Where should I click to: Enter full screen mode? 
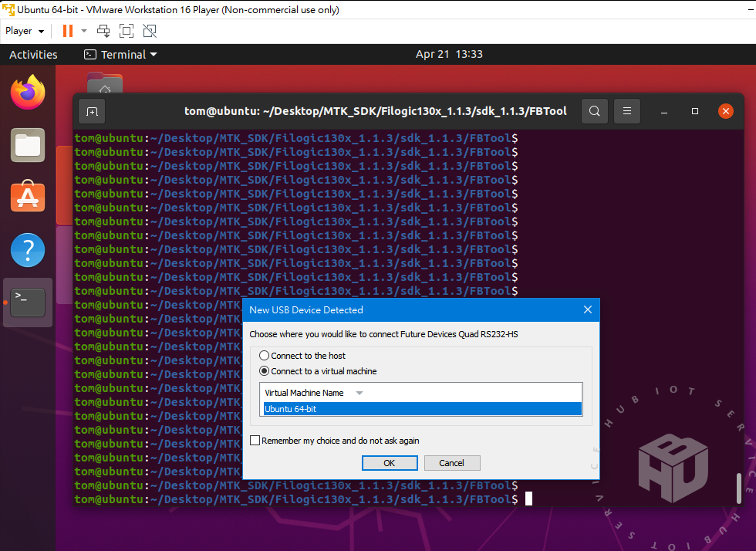coord(127,31)
